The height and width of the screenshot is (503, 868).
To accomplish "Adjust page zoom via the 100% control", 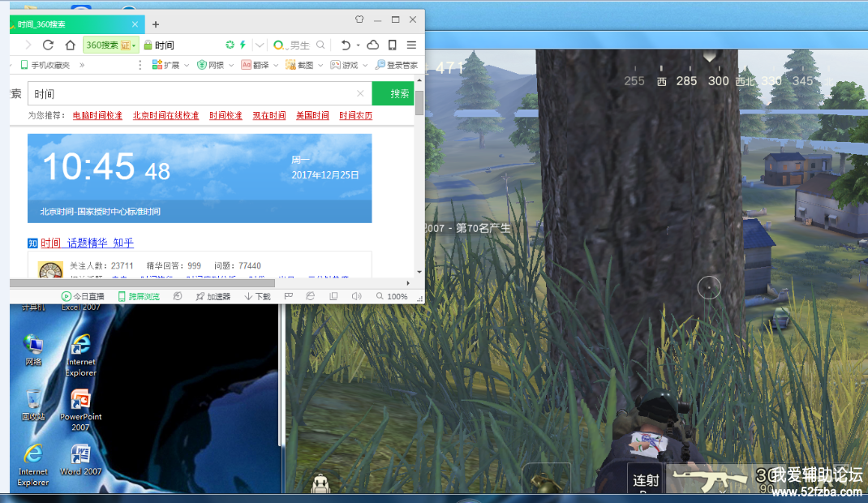I will [x=392, y=297].
